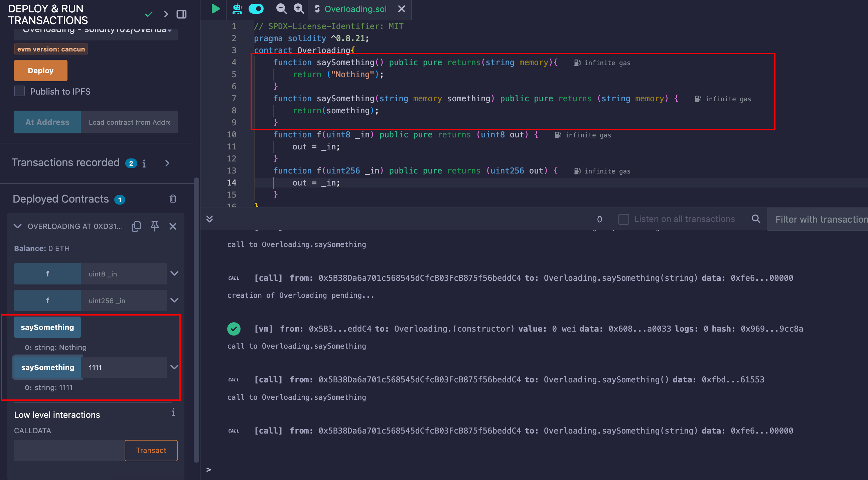The width and height of the screenshot is (868, 480).
Task: Toggle the AI copilot switch in toolbar
Action: pos(256,9)
